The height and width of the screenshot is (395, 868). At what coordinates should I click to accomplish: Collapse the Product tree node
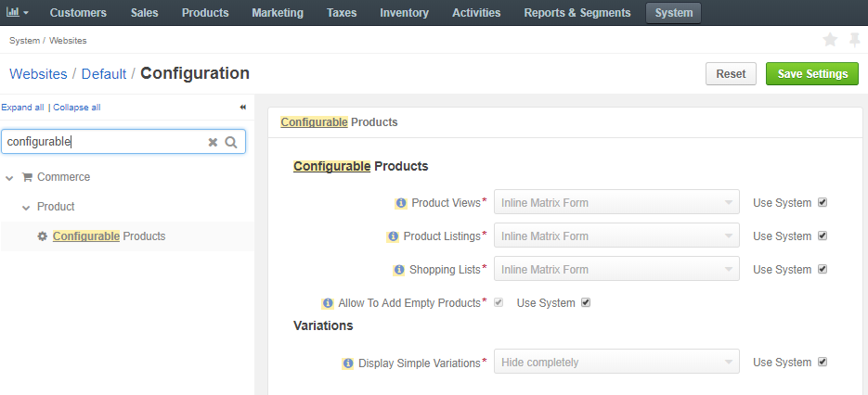coord(26,208)
